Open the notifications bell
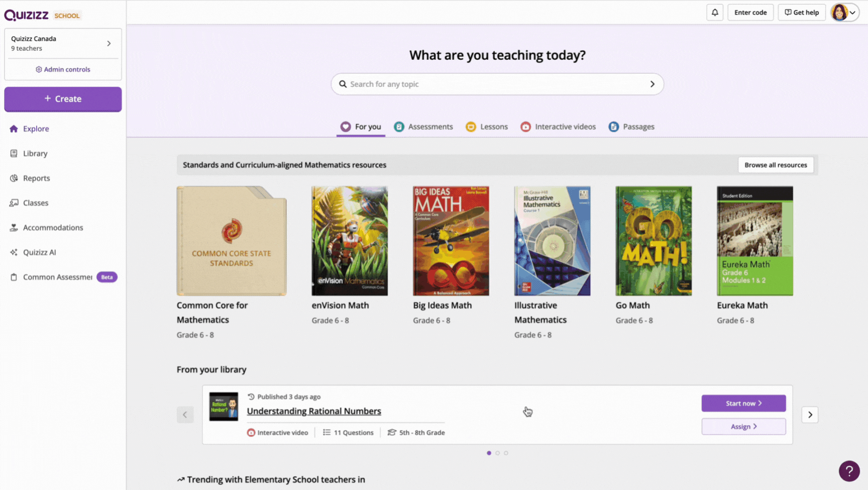Screen dimensions: 868x490 point(715,13)
